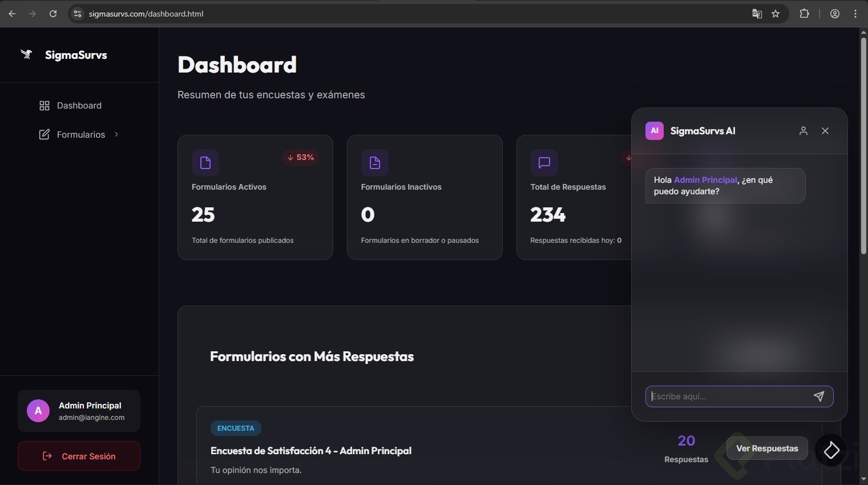Click the number 0 under Formularios Inactivos
The image size is (868, 485).
point(368,215)
